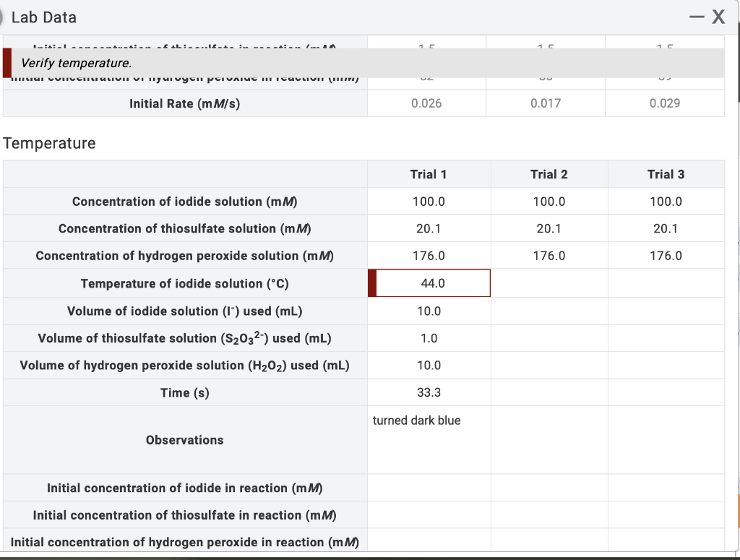The height and width of the screenshot is (560, 740).
Task: Select Trial 1 hydrogen peroxide concentration 176.0
Action: click(x=429, y=256)
